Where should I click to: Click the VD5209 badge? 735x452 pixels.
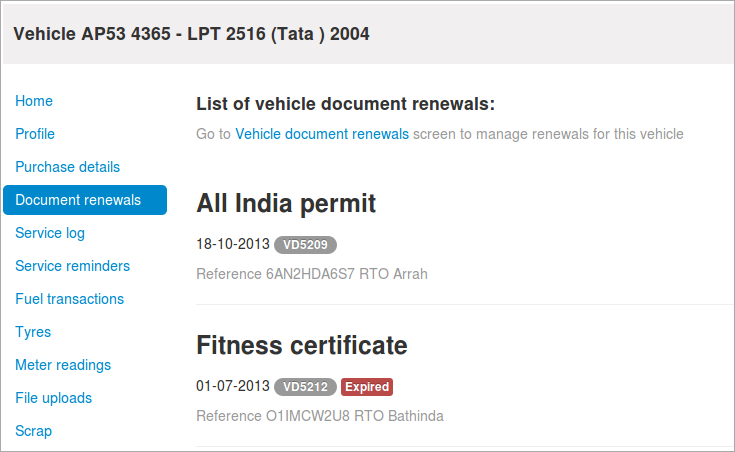click(x=305, y=245)
